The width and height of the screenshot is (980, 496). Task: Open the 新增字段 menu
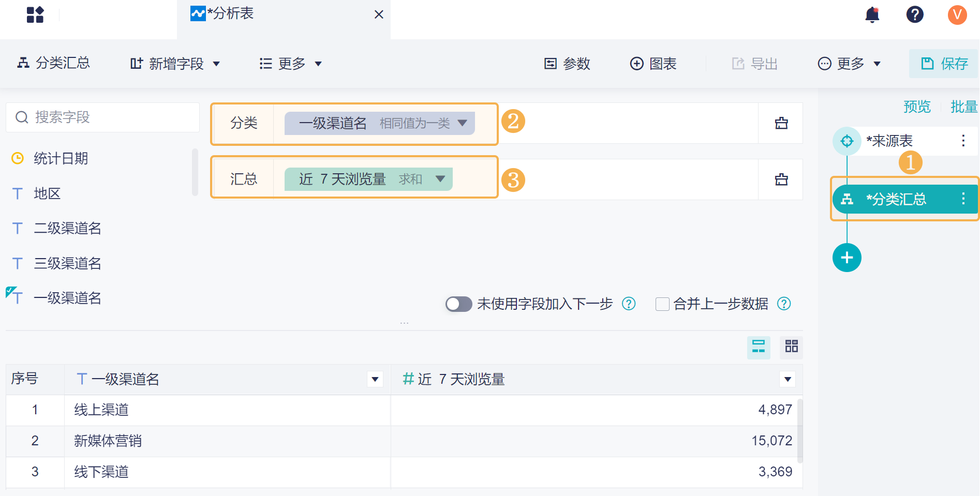tap(175, 64)
